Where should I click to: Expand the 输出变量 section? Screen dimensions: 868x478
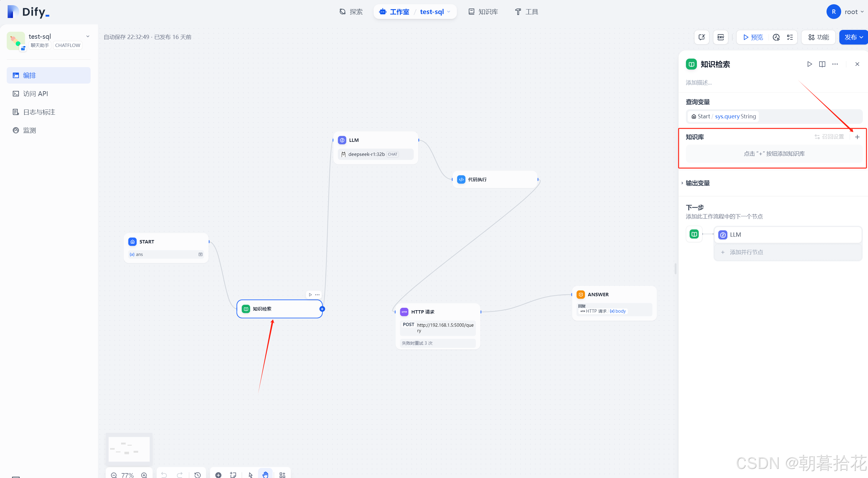coord(698,183)
